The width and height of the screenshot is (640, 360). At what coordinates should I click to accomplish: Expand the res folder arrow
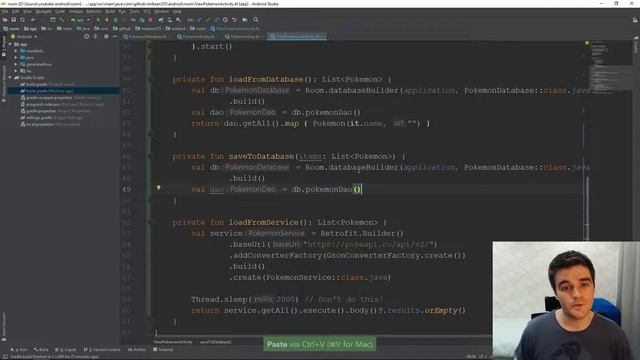(x=16, y=71)
